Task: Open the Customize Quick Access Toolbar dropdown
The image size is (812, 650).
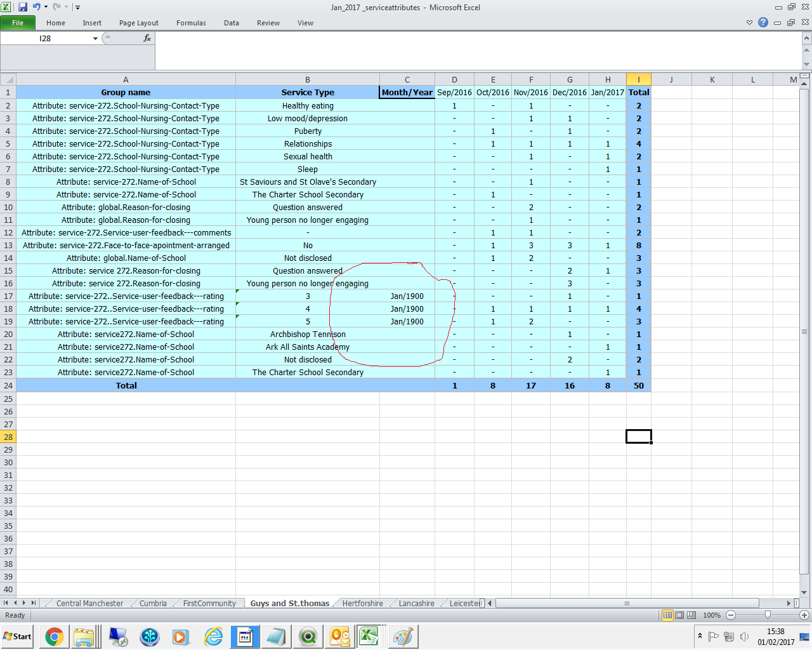Action: [x=77, y=8]
